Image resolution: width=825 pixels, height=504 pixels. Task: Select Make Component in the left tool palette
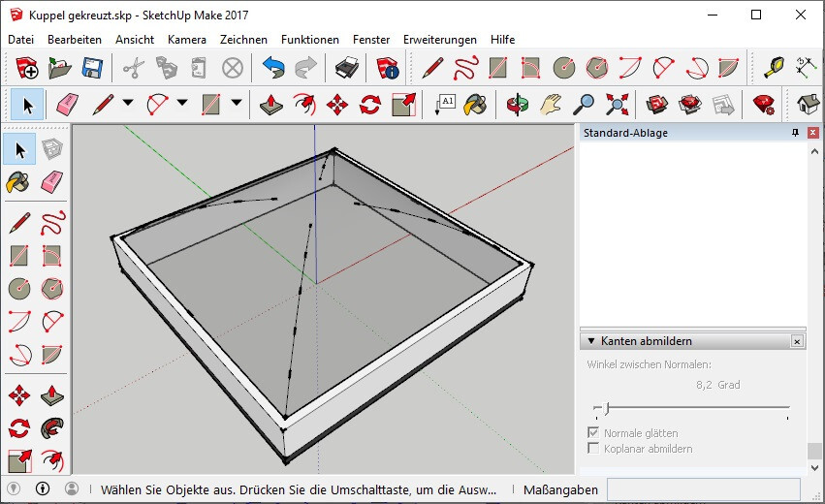52,149
